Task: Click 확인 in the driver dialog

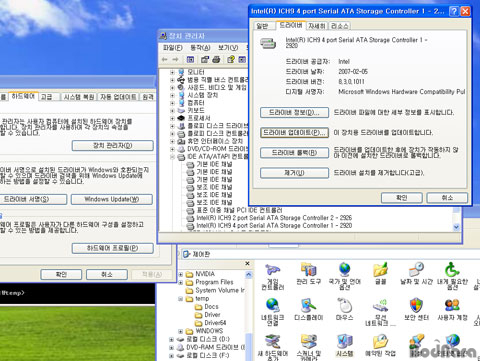Action: pyautogui.click(x=402, y=198)
